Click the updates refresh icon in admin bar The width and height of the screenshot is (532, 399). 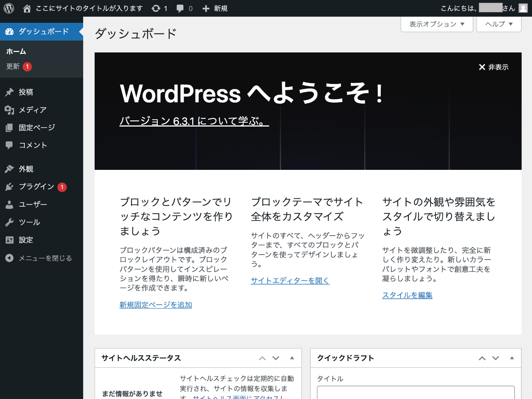pyautogui.click(x=156, y=8)
